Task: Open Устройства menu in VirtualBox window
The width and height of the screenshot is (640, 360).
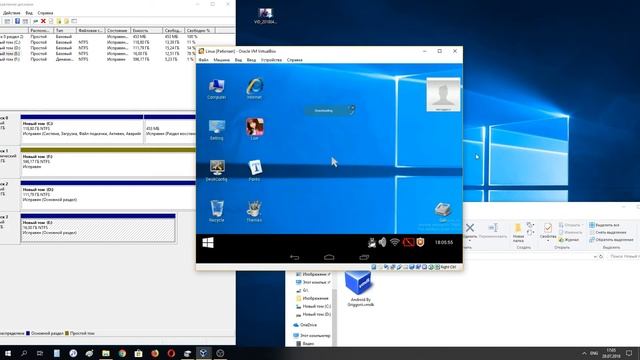Action: [271, 60]
